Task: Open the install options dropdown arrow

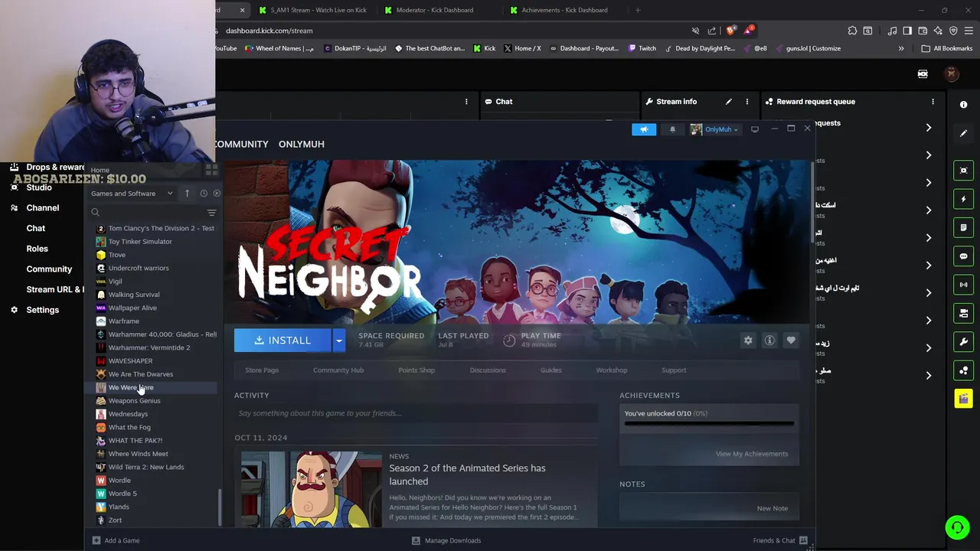Action: point(338,341)
